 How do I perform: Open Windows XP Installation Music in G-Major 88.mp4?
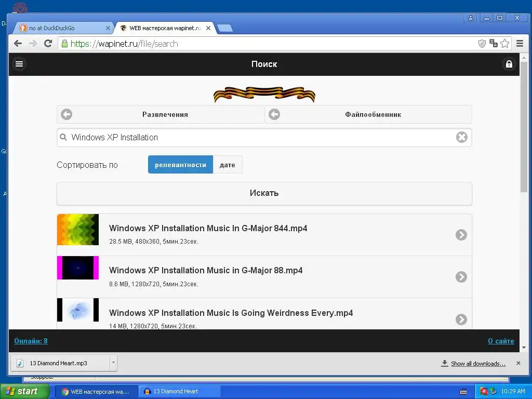(x=264, y=277)
